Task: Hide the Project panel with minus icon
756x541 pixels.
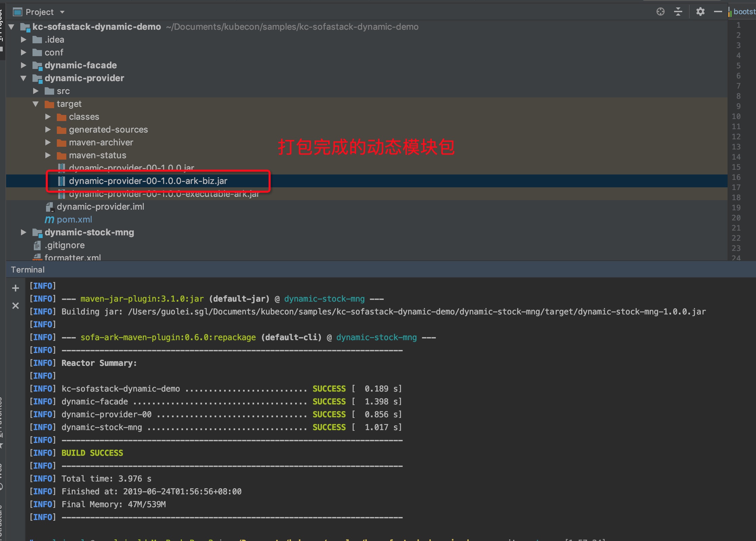Action: (718, 12)
